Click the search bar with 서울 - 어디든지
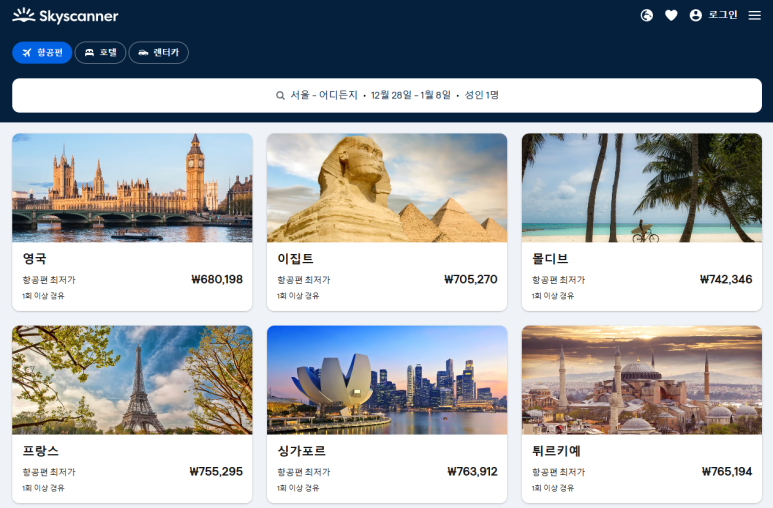The image size is (773, 508). pos(387,95)
